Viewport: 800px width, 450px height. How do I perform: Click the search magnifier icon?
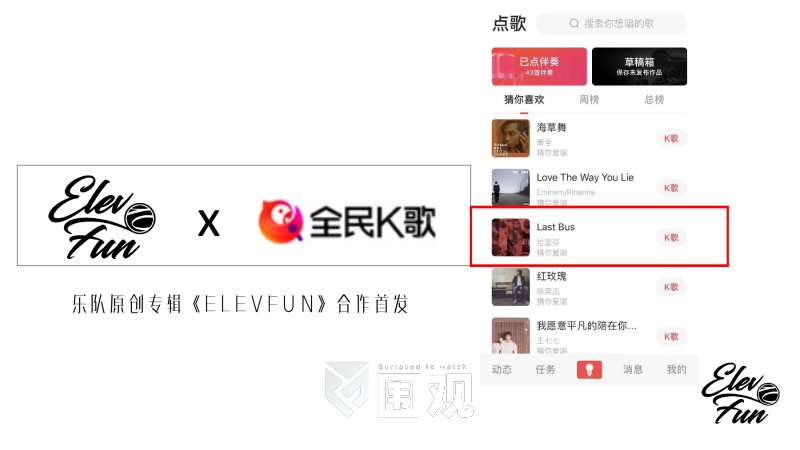[574, 23]
